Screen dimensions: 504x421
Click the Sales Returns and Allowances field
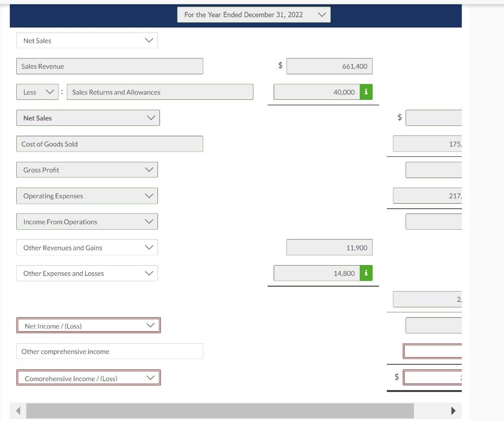click(x=160, y=92)
